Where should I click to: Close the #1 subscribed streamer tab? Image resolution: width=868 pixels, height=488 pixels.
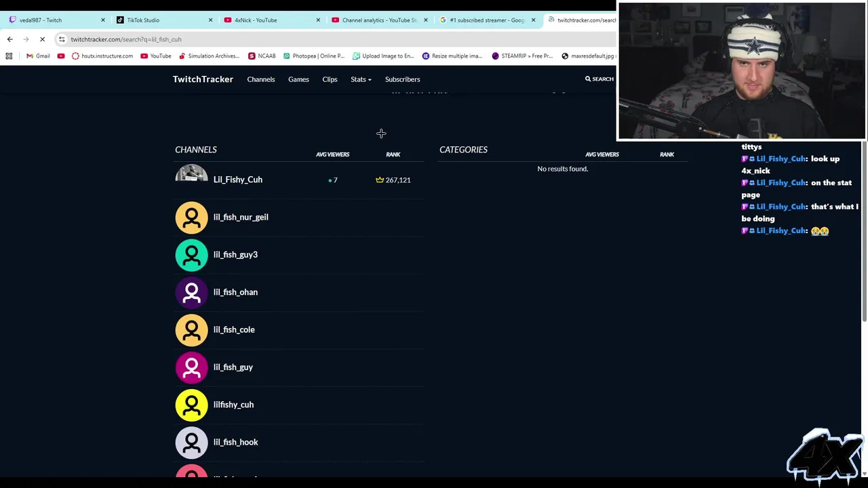pos(533,20)
